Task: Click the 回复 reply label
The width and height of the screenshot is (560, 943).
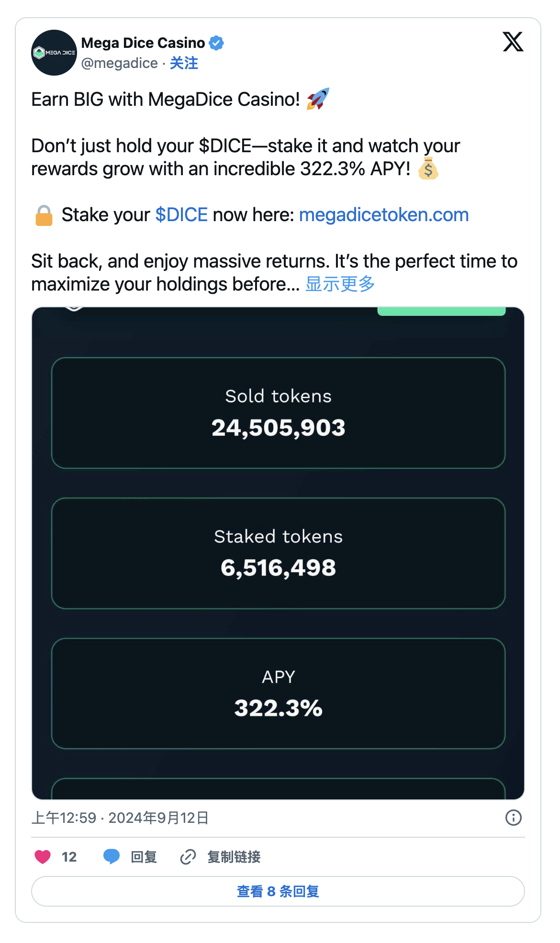Action: tap(144, 856)
